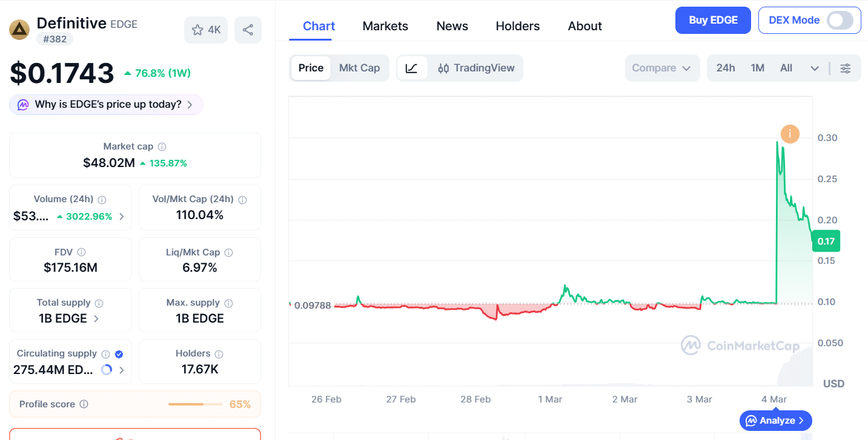Click the Holders info icon
The height and width of the screenshot is (440, 868).
pos(219,354)
